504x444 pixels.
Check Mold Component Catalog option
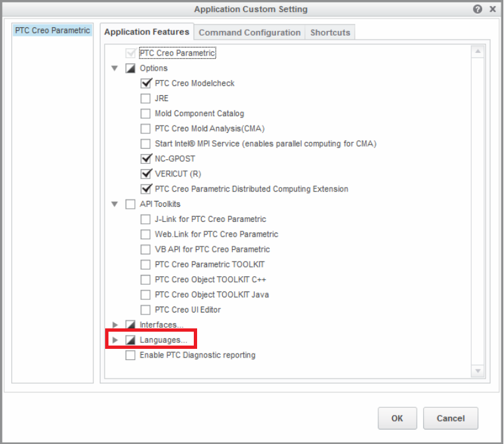tap(146, 114)
